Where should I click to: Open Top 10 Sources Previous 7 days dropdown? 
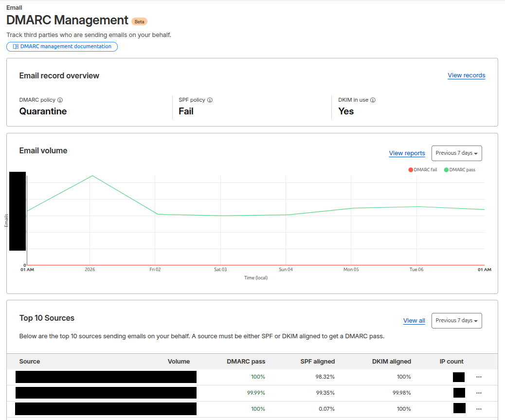(456, 321)
